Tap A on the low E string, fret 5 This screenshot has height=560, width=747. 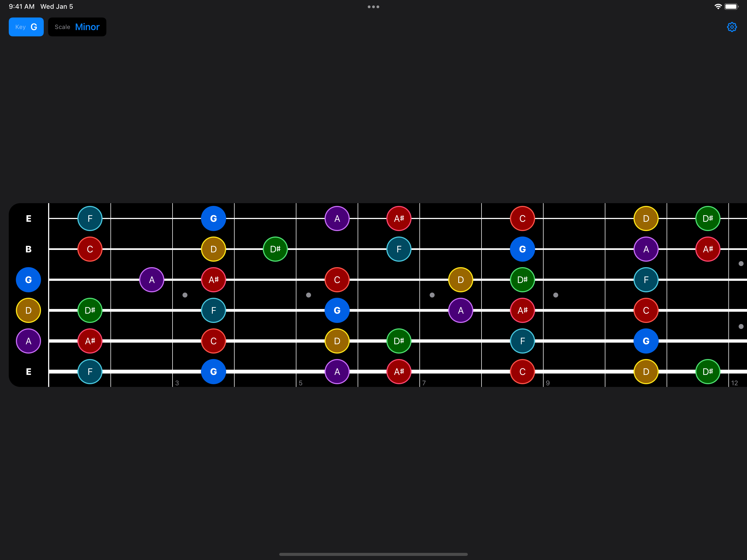point(337,372)
